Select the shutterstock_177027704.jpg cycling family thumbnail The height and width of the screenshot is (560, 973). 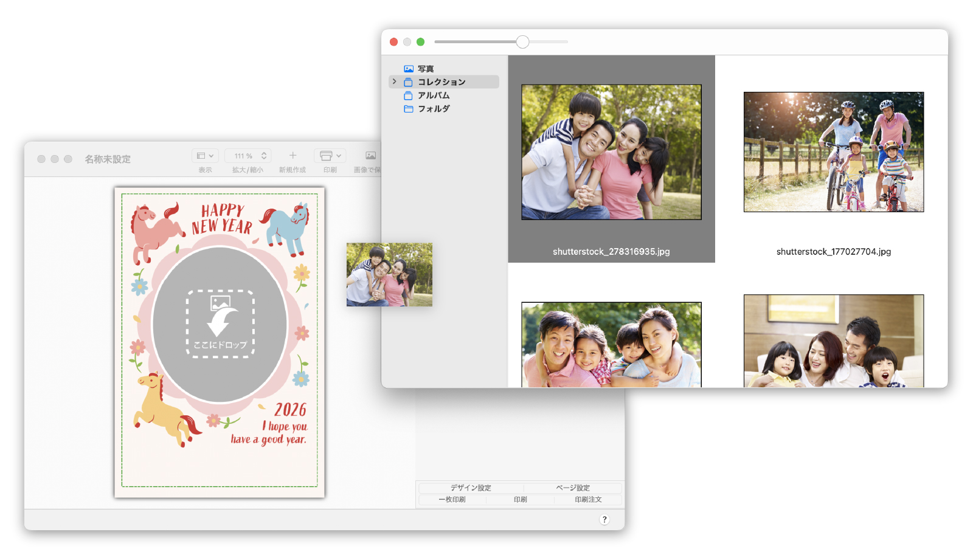pyautogui.click(x=833, y=152)
